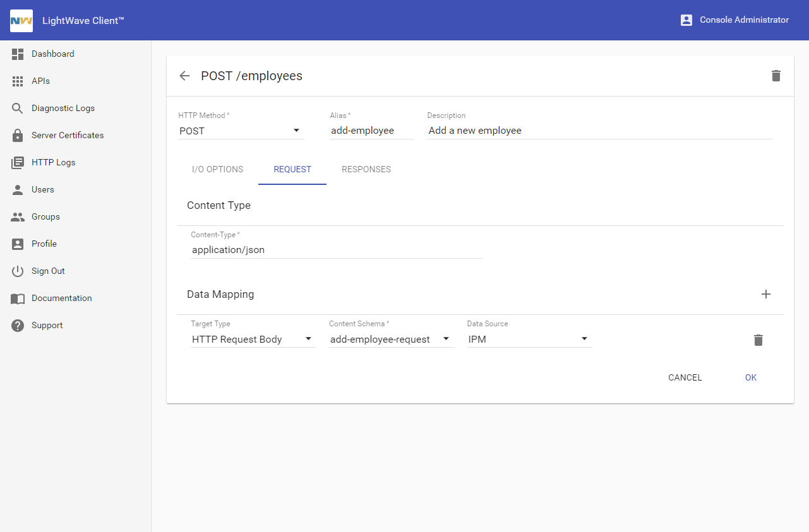
Task: Click the trash icon in the page header
Action: click(776, 76)
